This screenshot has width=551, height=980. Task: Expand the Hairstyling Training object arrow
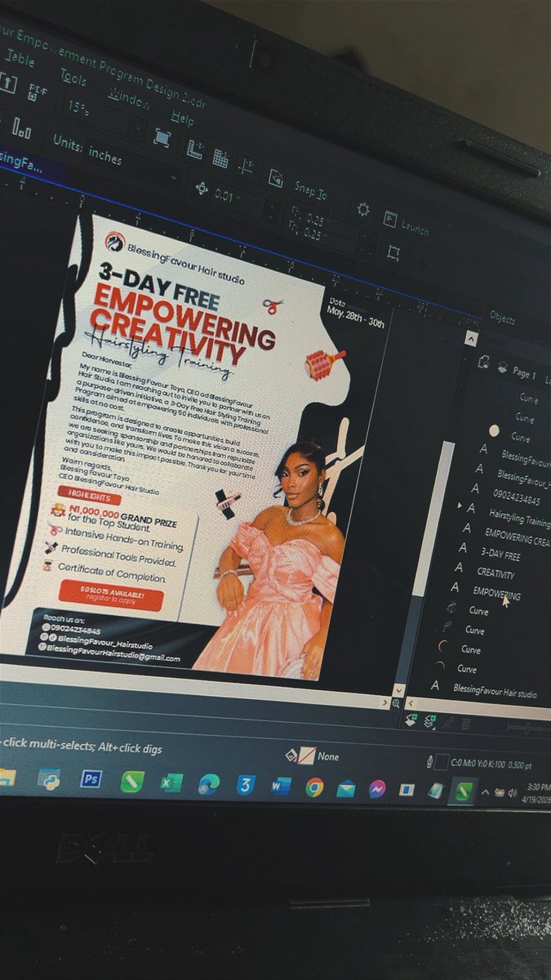[x=460, y=506]
